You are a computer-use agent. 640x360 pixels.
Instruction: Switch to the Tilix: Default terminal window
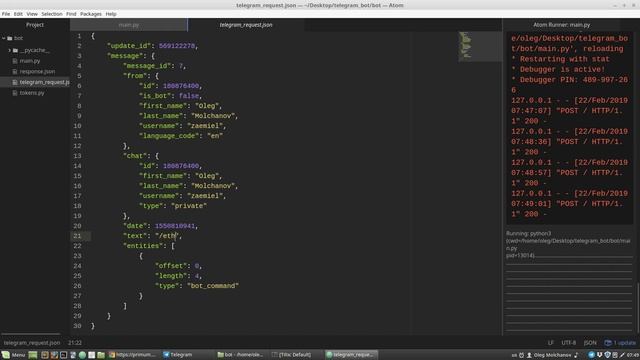[297, 355]
